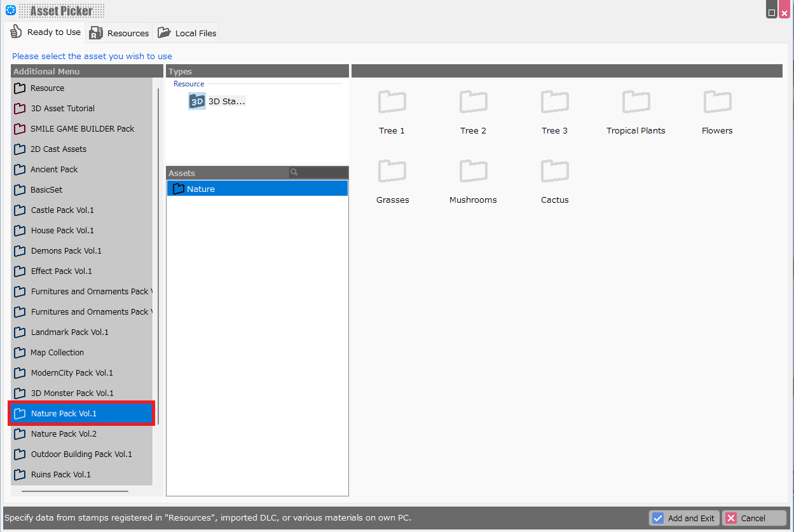Click the Additional Menu vertical scrollbar
Image resolution: width=794 pixels, height=532 pixels.
coord(158,254)
